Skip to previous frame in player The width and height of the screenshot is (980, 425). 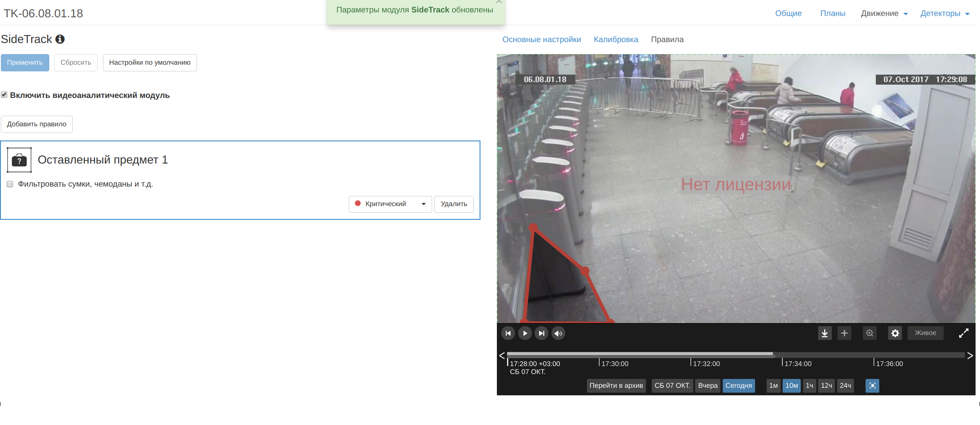click(508, 333)
